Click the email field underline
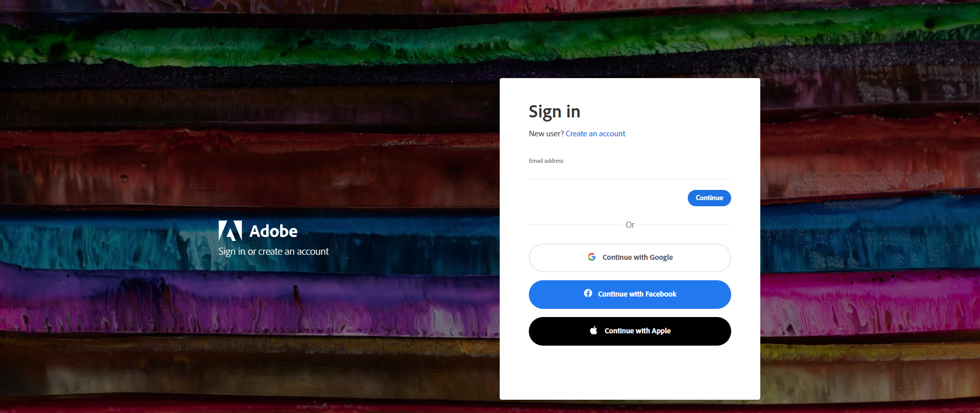980x413 pixels. [x=630, y=179]
